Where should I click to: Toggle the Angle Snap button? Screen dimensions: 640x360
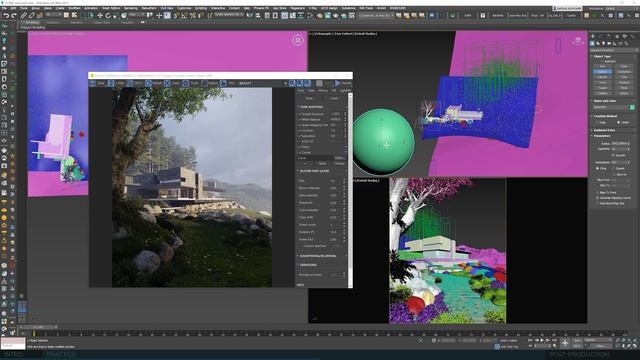click(x=184, y=16)
